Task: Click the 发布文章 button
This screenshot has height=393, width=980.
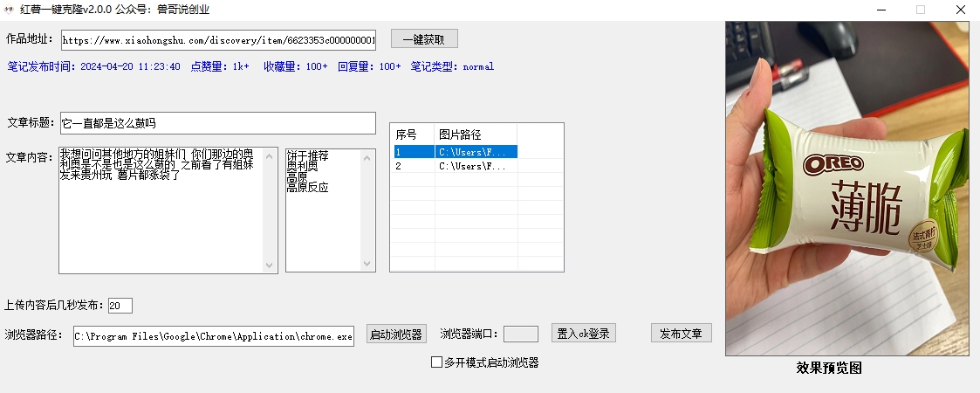Action: coord(682,334)
